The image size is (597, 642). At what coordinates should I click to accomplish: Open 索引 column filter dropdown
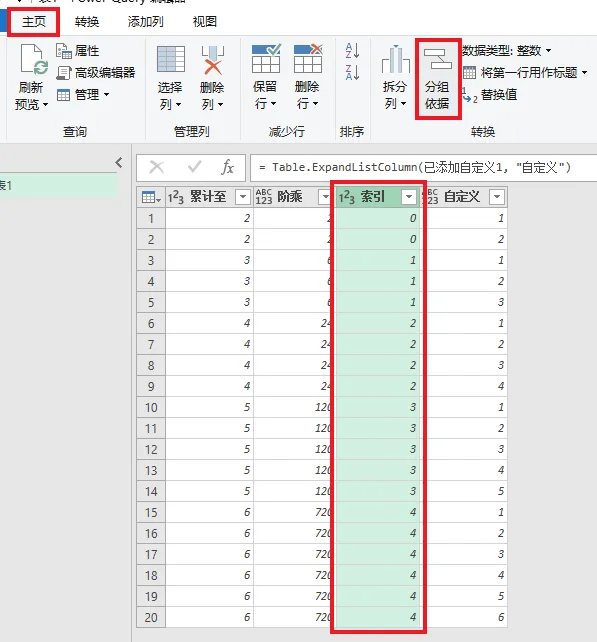point(409,197)
